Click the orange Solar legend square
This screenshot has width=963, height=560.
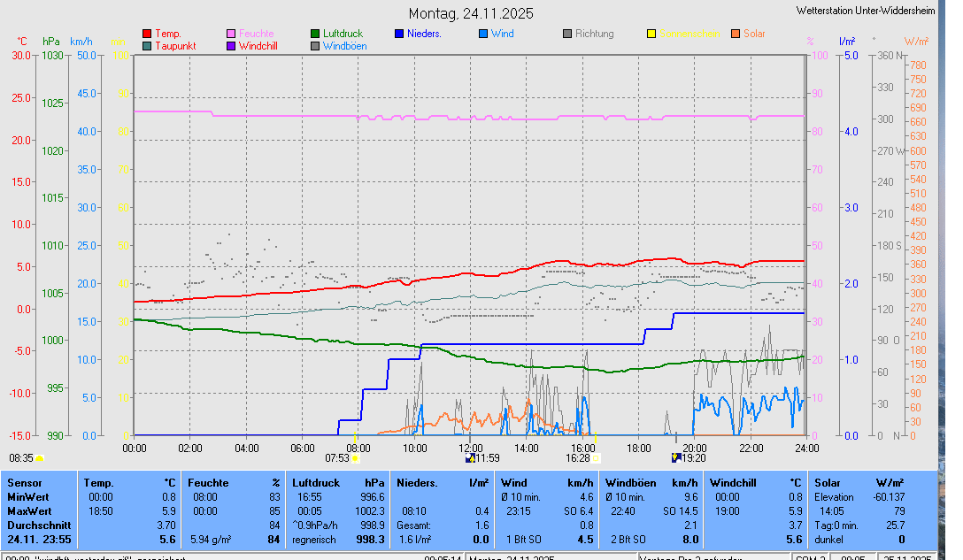pyautogui.click(x=736, y=34)
